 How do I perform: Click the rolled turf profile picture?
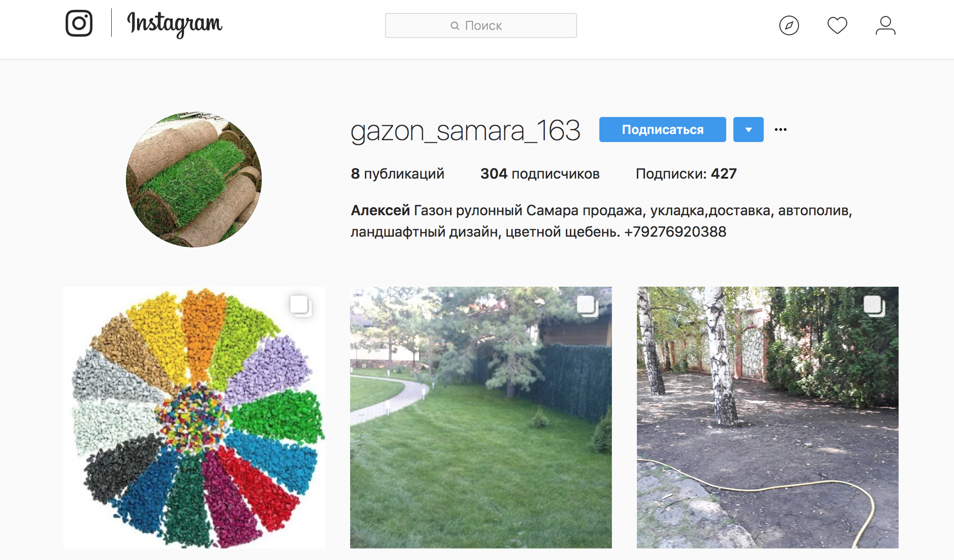(194, 179)
